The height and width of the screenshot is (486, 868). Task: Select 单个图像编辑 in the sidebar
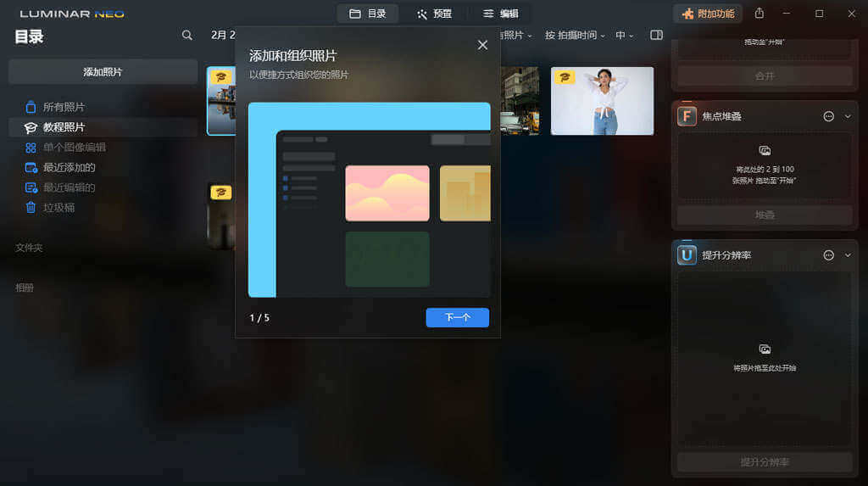[x=103, y=148]
